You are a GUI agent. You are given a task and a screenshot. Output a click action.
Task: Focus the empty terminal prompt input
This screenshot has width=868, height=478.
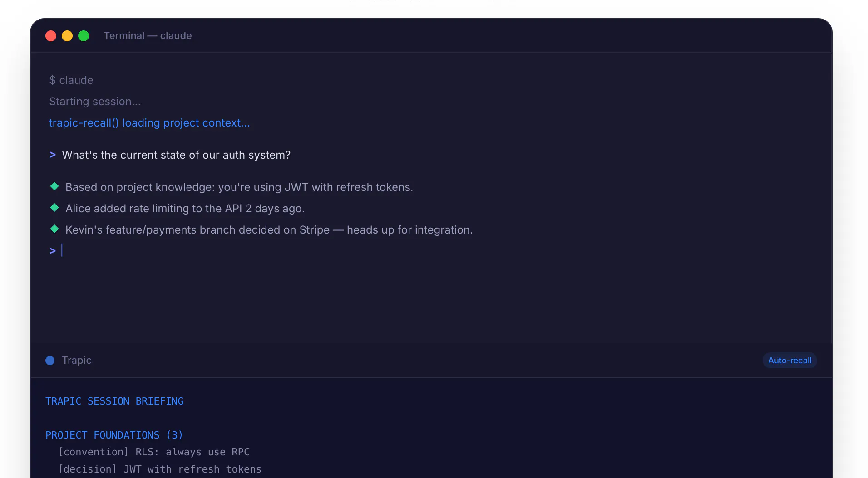pyautogui.click(x=62, y=250)
